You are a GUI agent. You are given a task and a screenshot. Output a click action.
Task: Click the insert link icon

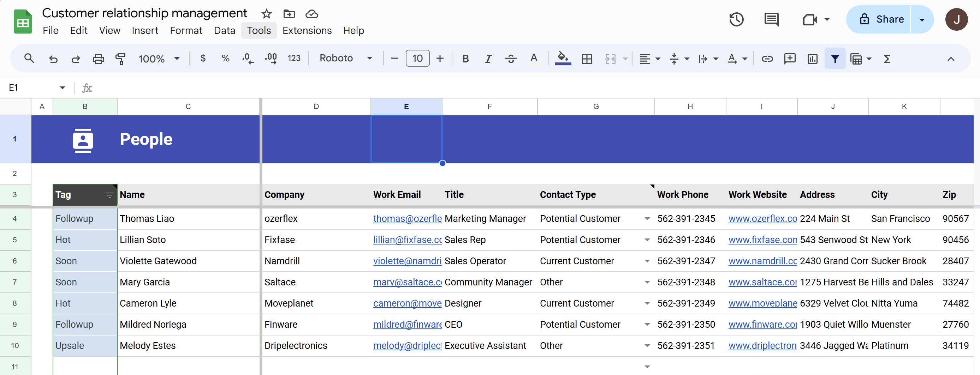(x=767, y=59)
